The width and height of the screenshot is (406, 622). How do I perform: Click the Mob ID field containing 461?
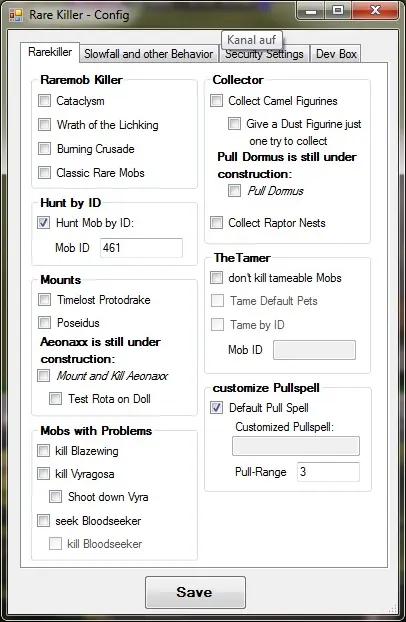click(141, 248)
